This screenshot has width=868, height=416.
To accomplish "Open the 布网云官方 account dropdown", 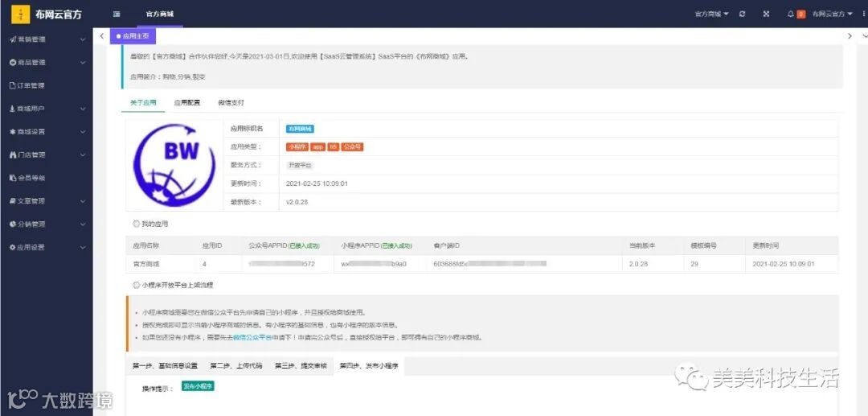I will [833, 14].
